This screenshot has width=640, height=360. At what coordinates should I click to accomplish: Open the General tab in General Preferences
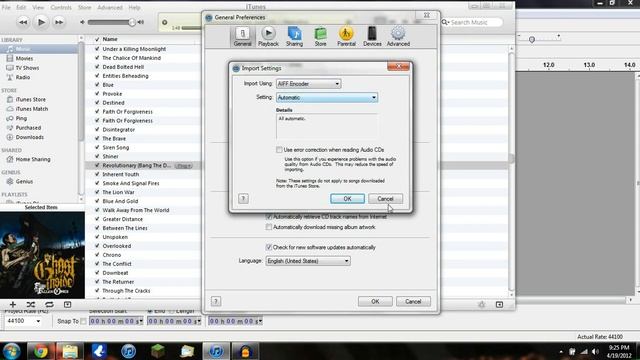click(242, 37)
